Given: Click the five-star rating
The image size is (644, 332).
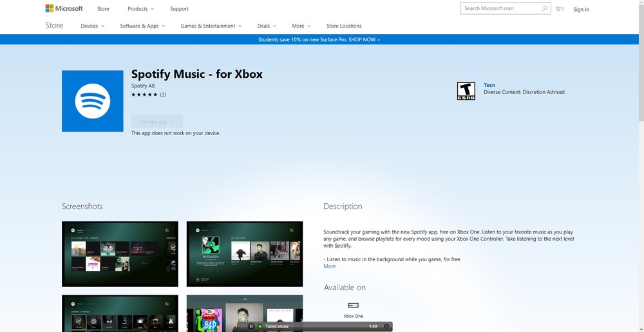Looking at the screenshot, I should pos(144,95).
